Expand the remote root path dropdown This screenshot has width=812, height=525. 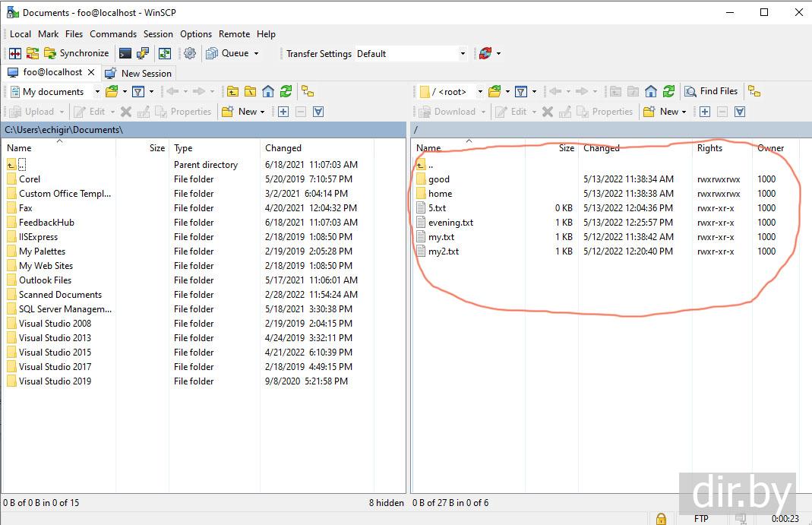(480, 92)
